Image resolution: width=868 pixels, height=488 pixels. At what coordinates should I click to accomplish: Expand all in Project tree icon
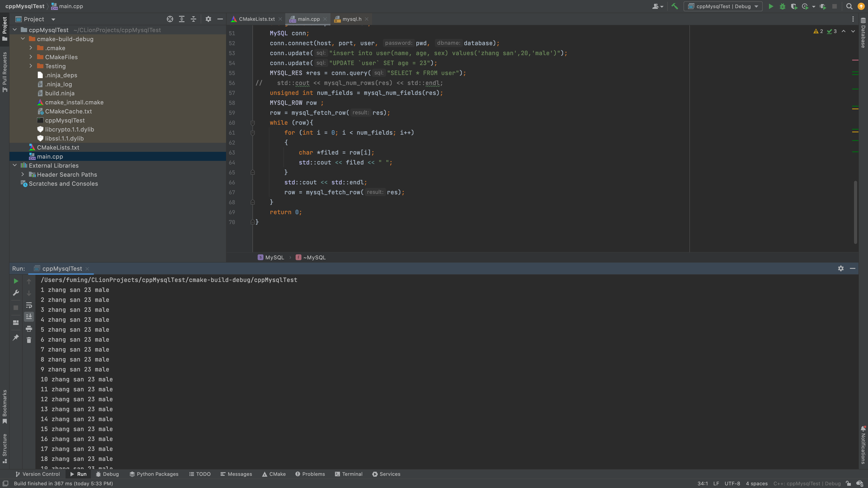pos(182,19)
